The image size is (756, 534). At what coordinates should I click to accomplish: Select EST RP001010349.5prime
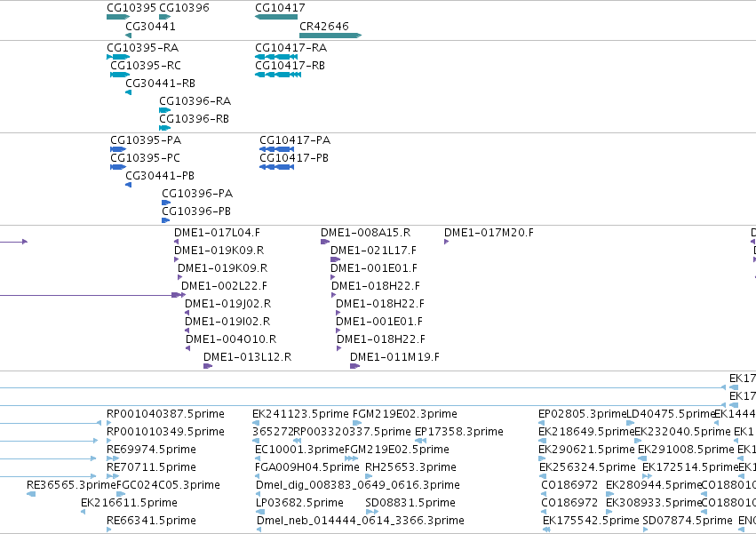109,441
